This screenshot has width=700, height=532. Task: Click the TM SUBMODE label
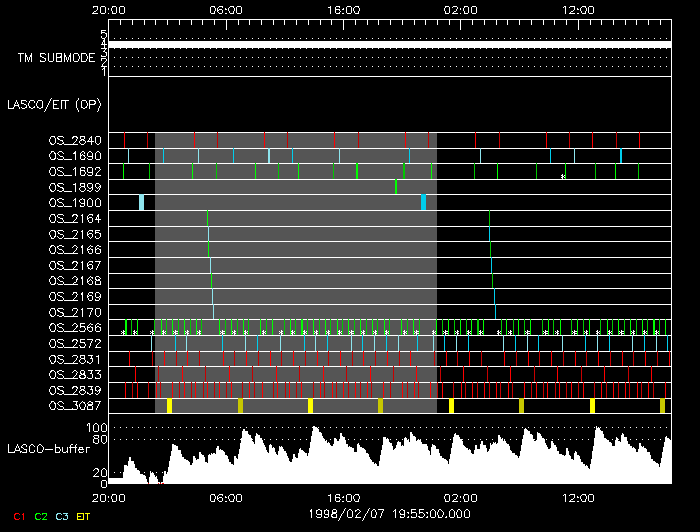pos(56,58)
